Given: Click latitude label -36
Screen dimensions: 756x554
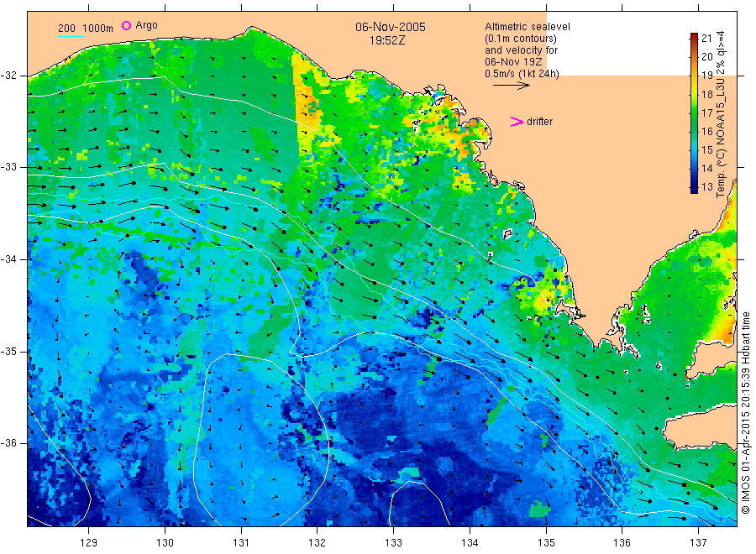Looking at the screenshot, I should pos(8,443).
